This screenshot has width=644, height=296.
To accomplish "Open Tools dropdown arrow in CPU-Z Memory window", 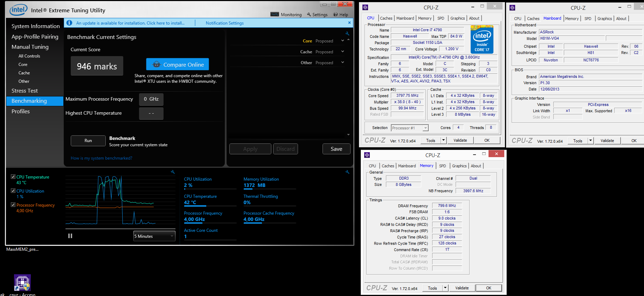I will 445,288.
